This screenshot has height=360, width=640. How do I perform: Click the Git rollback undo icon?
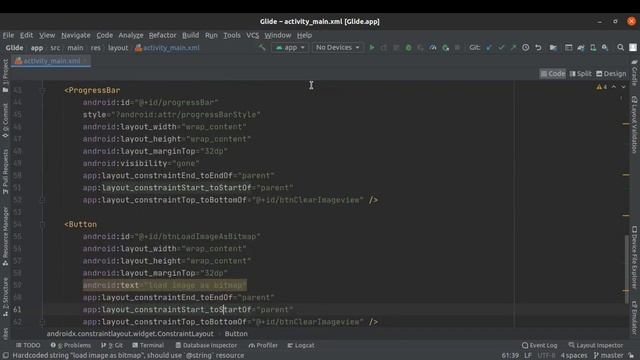click(x=538, y=48)
